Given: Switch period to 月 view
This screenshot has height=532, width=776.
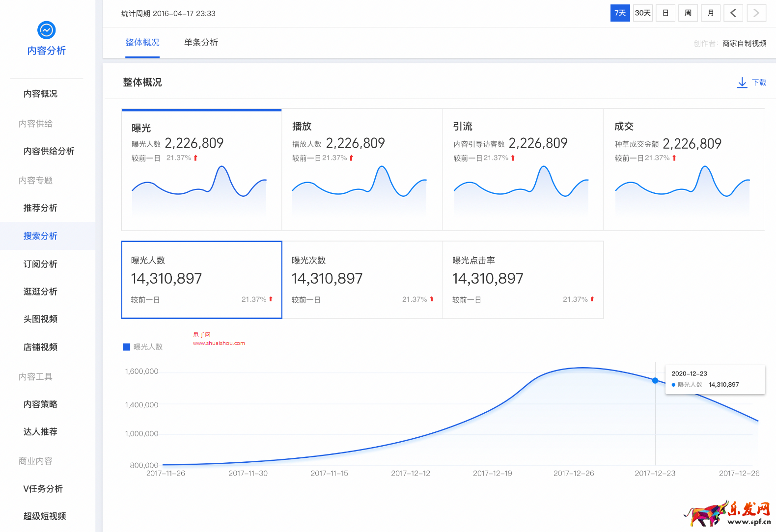Looking at the screenshot, I should pyautogui.click(x=711, y=13).
